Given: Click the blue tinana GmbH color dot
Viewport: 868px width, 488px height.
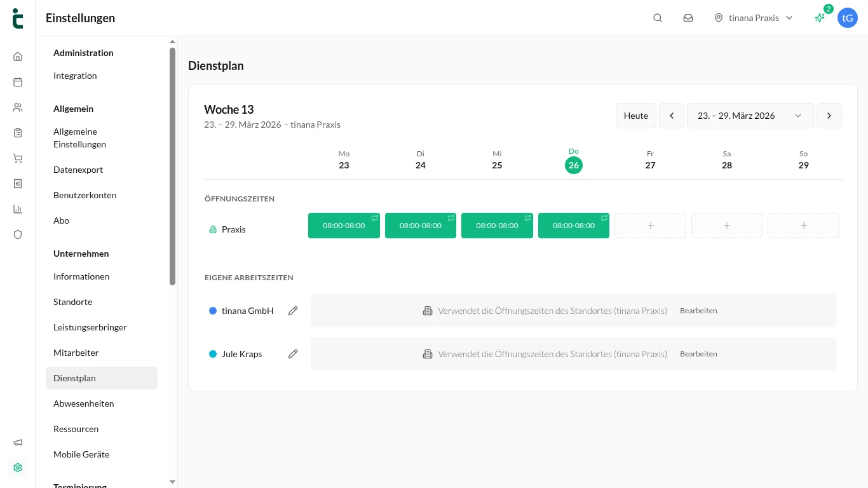Looking at the screenshot, I should pos(213,311).
